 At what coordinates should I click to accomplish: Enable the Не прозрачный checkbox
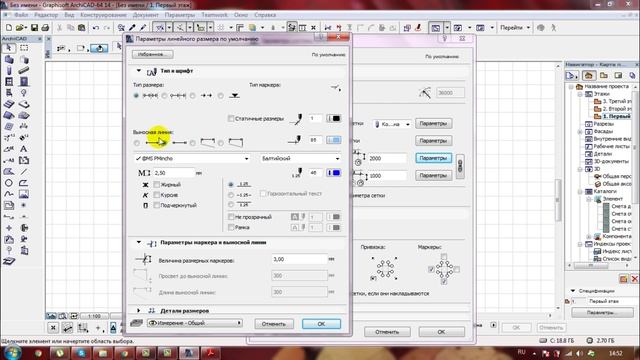[x=231, y=217]
